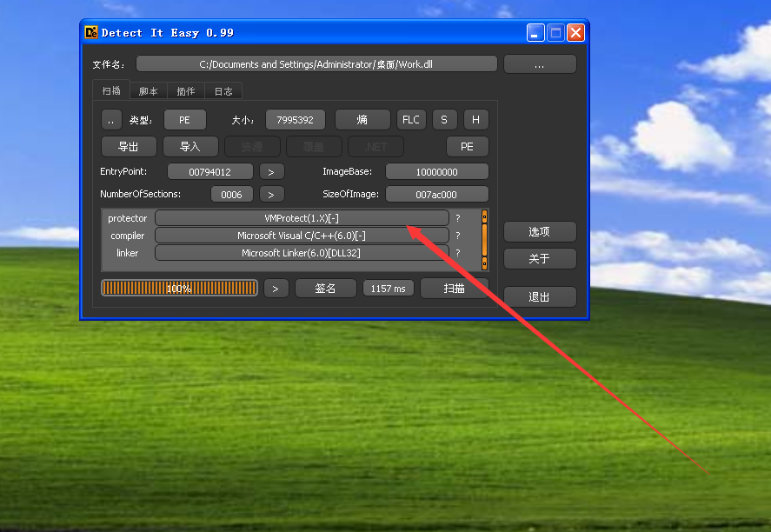
Task: Click the orange results scrollbar thumb
Action: point(484,240)
